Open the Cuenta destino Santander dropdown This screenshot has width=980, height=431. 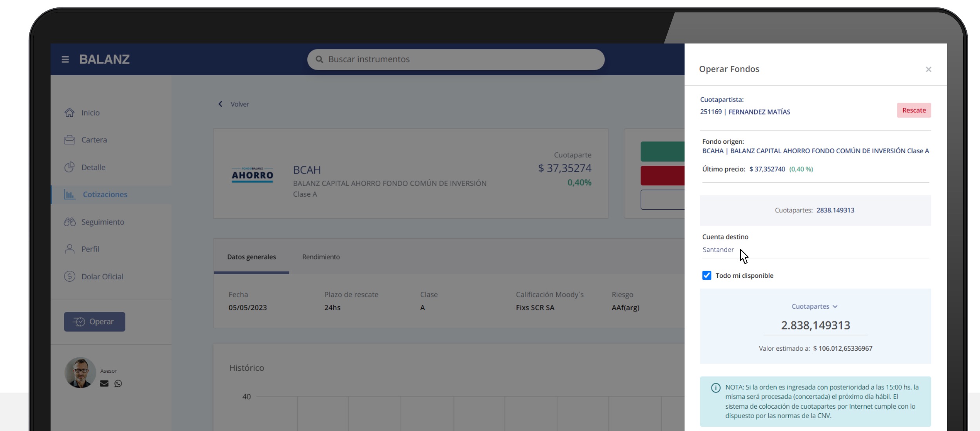[815, 250]
